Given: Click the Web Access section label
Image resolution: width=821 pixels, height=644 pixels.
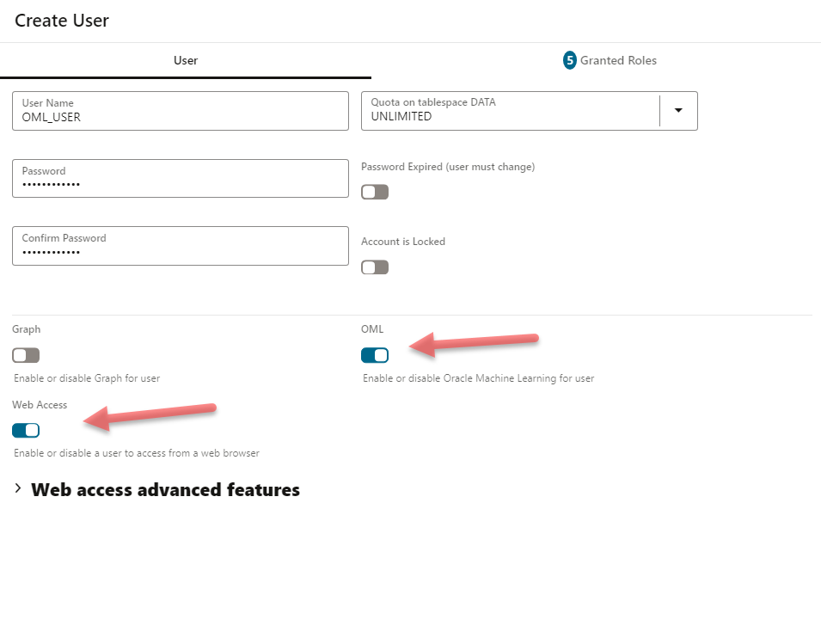Looking at the screenshot, I should pyautogui.click(x=40, y=405).
